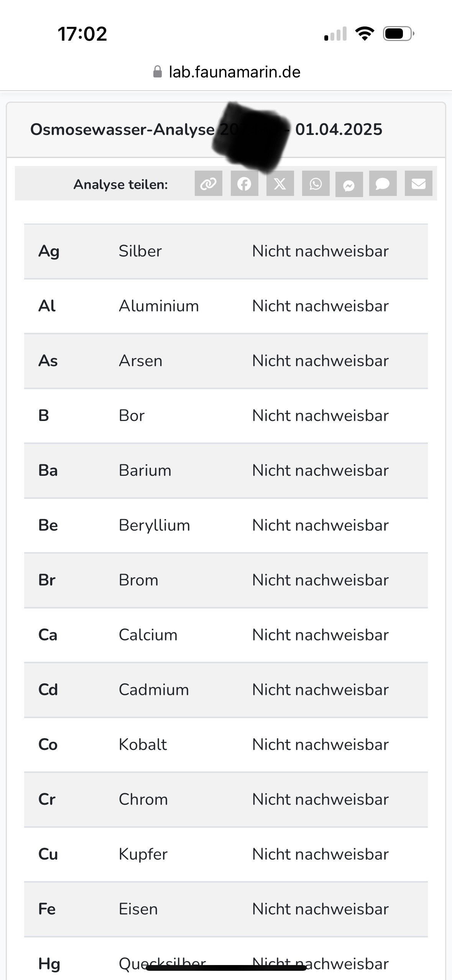Screen dimensions: 452x980
Task: Tap the 17:02 clock in status bar
Action: coord(82,34)
